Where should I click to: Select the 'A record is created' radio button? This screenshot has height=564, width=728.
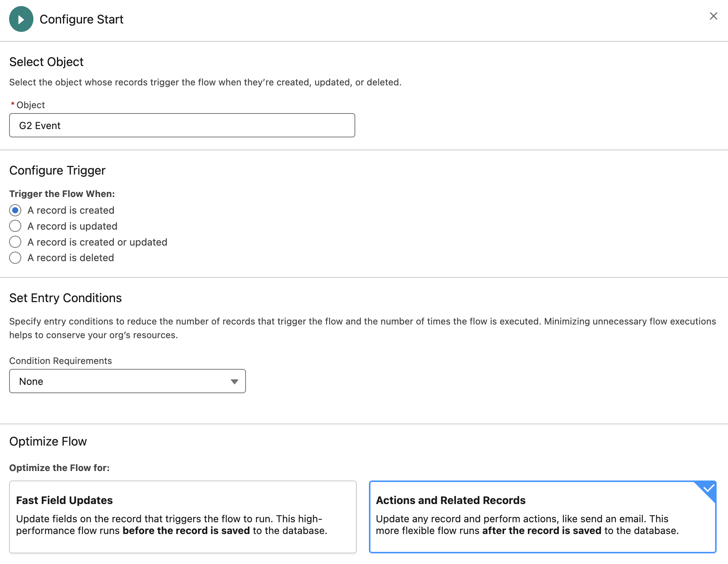pos(15,210)
